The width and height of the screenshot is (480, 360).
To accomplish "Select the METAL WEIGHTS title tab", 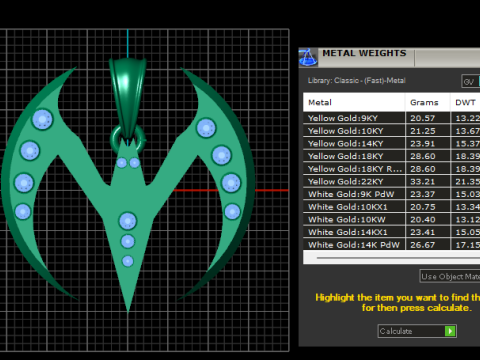I will 364,53.
